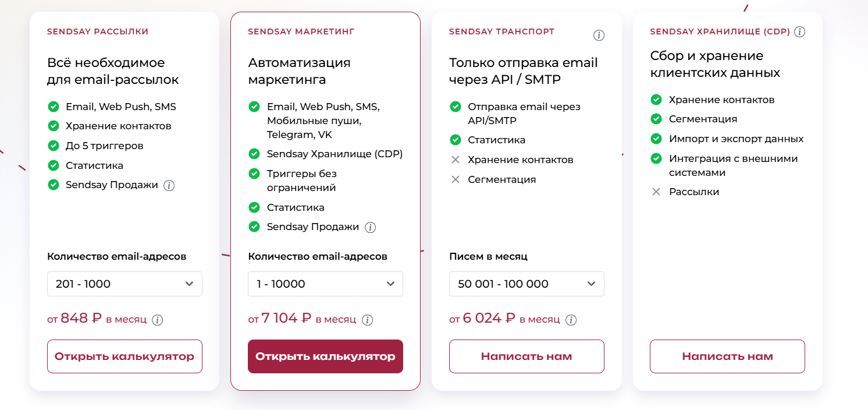Click Написать нам in the Транспорт card
This screenshot has height=410, width=868.
527,356
